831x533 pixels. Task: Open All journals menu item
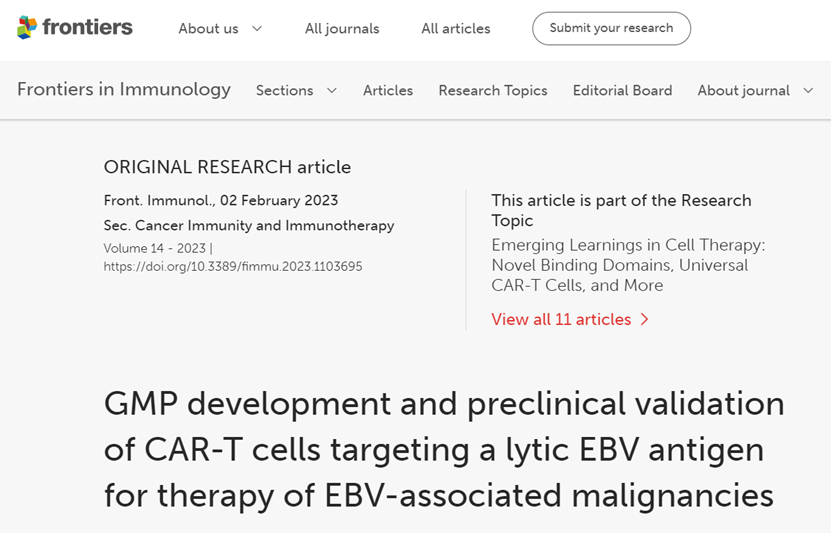click(x=342, y=29)
